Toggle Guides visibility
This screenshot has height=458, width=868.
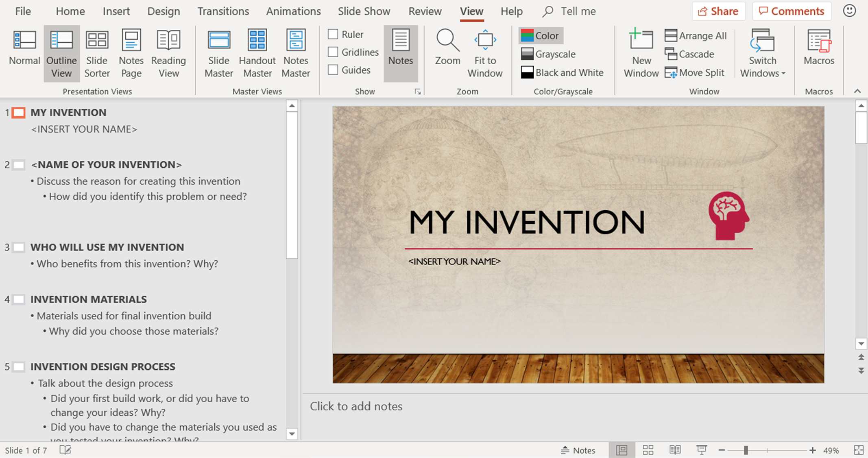(332, 70)
